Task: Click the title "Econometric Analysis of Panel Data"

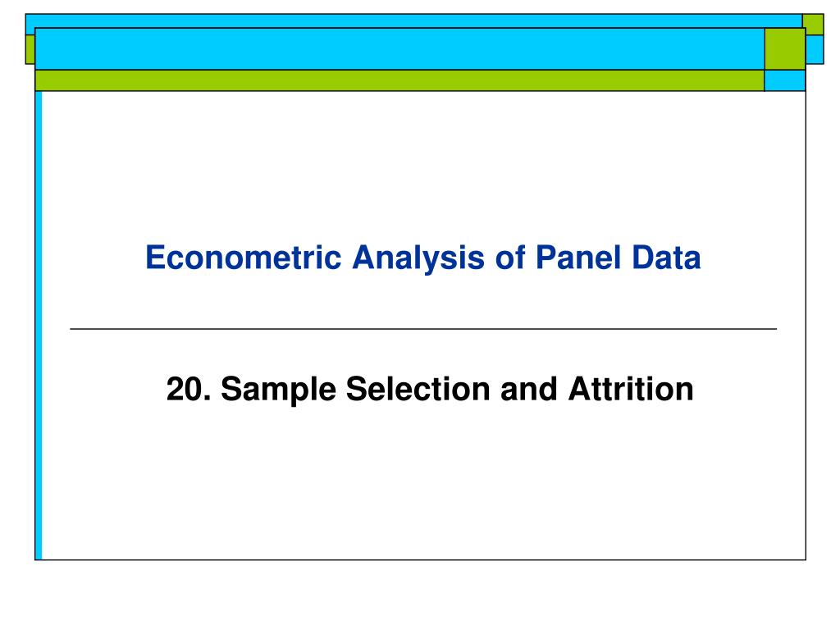Action: [x=422, y=258]
